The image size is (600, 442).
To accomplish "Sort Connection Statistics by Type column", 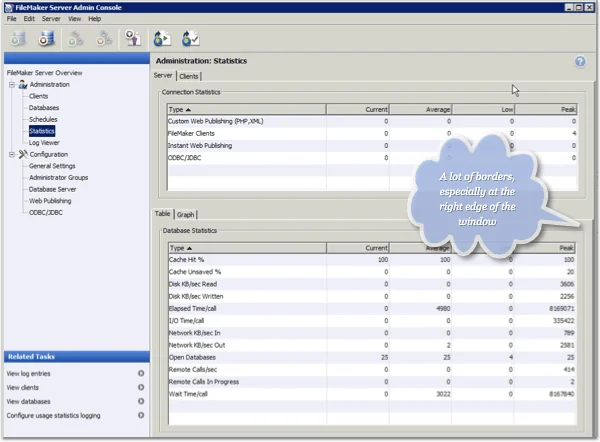I will (247, 109).
